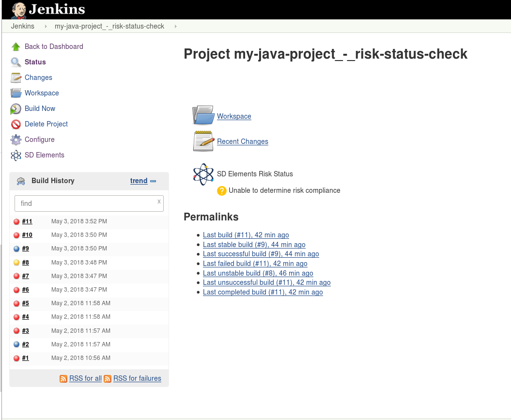The image size is (511, 420).
Task: Click the 'May 3, 2018 3:52 PM' timestamp
Action: 79,221
